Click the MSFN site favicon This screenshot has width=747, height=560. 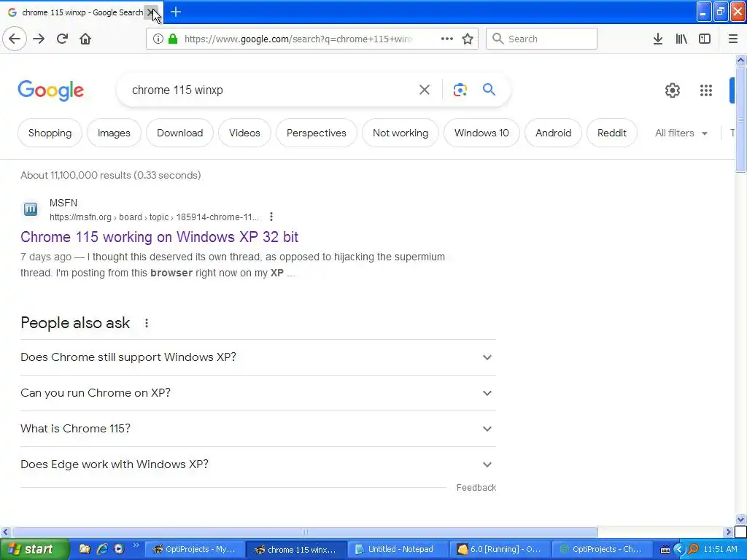click(x=31, y=209)
